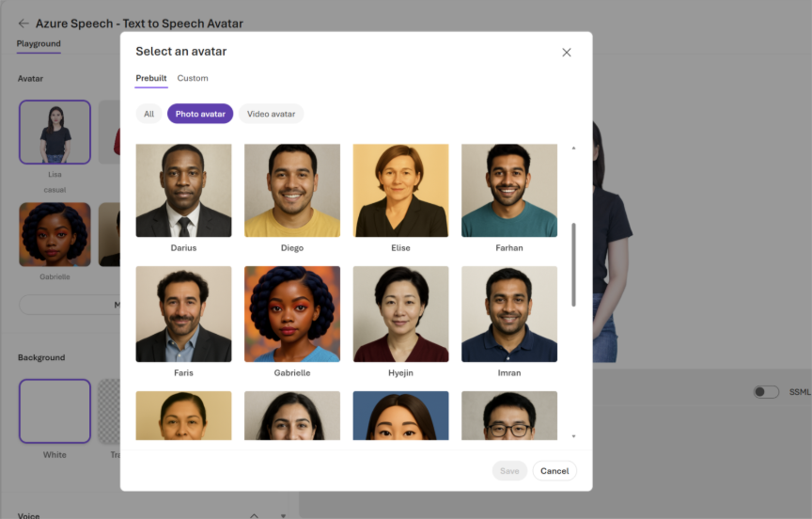Switch to the Prebuilt tab
This screenshot has height=519, width=812.
[151, 78]
